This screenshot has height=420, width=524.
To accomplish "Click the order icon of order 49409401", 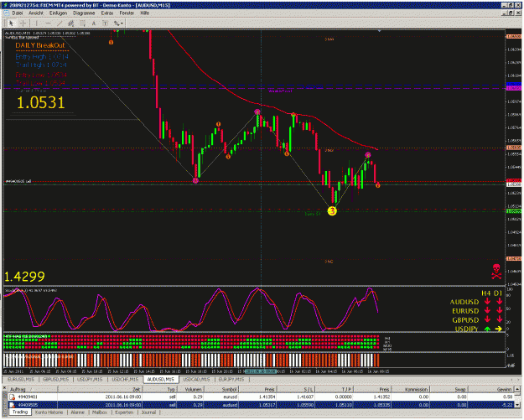I will click(12, 397).
